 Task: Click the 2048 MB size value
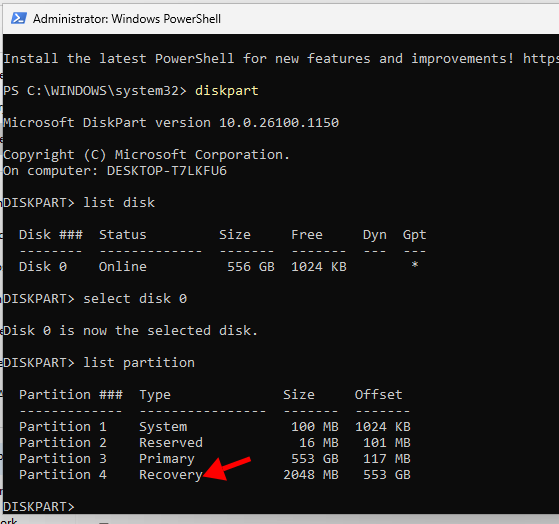tap(311, 474)
